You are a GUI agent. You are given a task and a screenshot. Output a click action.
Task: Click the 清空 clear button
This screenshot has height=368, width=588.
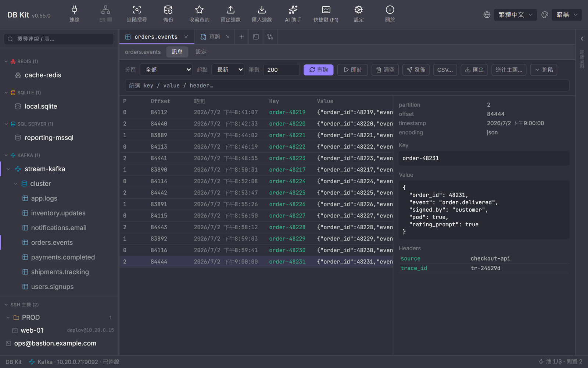[x=385, y=70]
